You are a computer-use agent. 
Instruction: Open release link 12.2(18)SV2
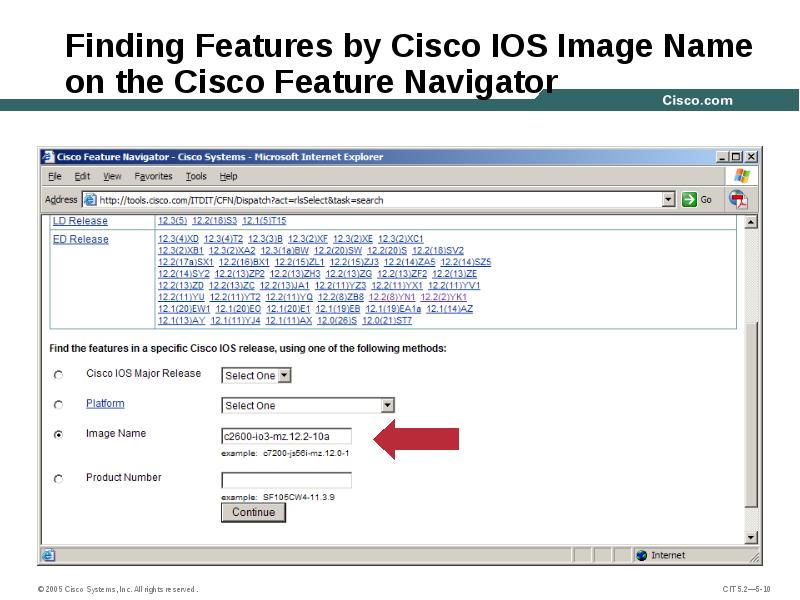pos(438,251)
